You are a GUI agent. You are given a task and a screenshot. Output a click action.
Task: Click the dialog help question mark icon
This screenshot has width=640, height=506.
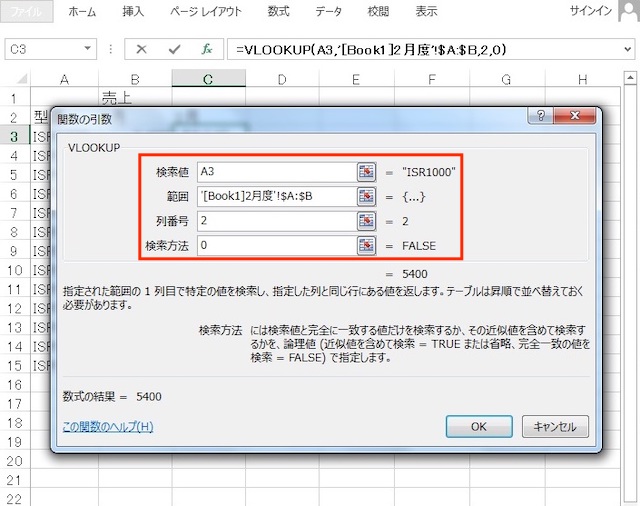click(x=540, y=116)
